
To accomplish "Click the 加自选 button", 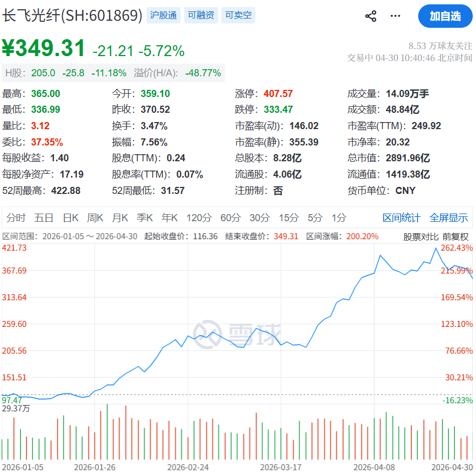I will [x=445, y=16].
